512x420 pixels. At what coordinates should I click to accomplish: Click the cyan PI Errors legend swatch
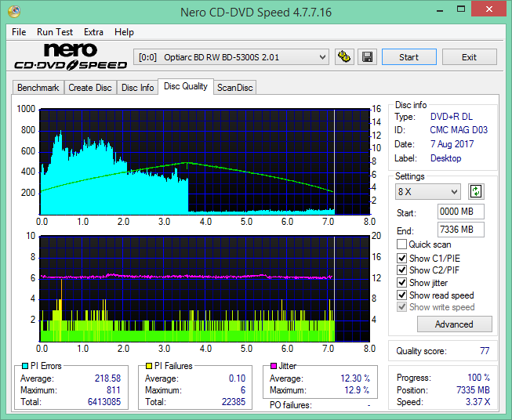25,366
